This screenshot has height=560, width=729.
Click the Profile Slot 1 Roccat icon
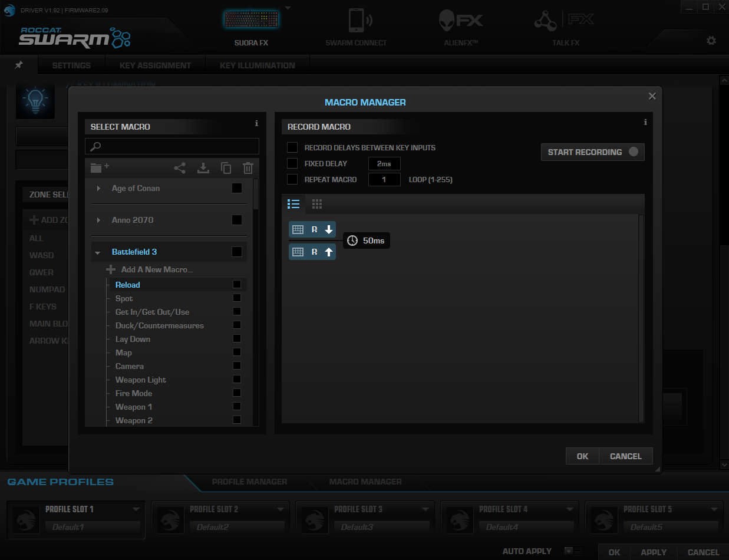click(x=25, y=519)
